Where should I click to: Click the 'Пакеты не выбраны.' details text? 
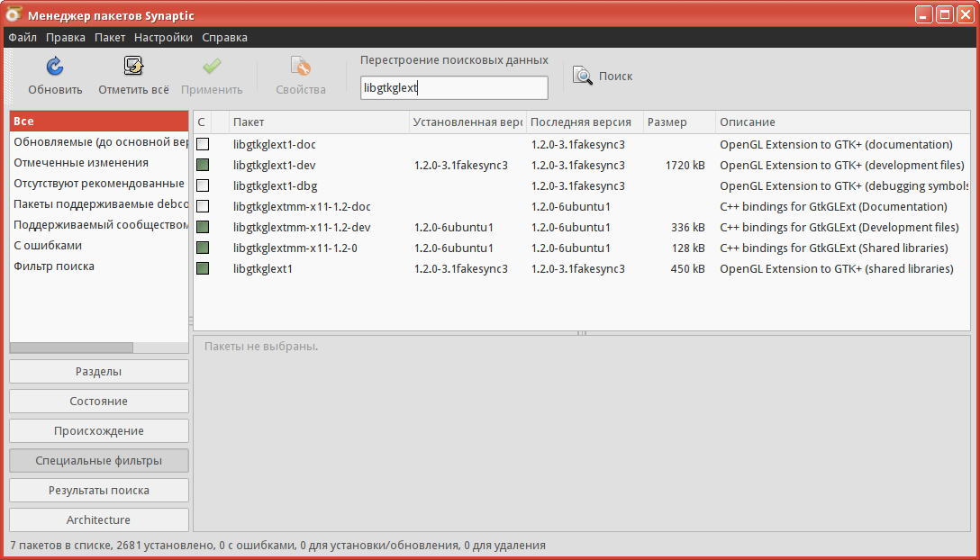pos(261,347)
